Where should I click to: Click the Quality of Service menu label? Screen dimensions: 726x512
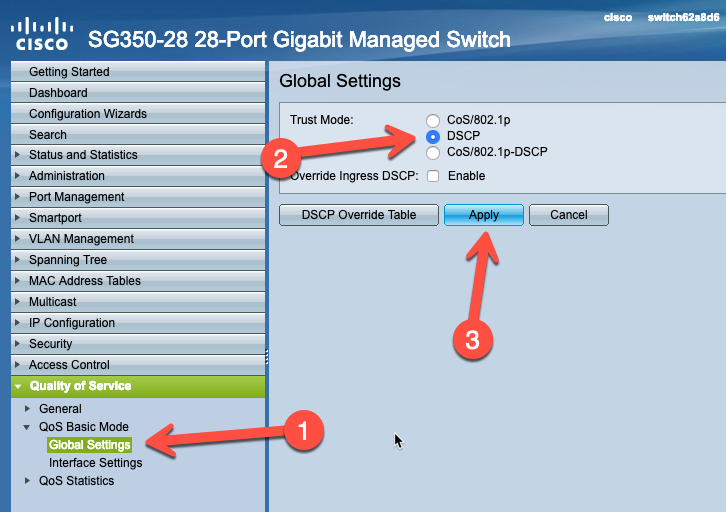click(x=81, y=386)
